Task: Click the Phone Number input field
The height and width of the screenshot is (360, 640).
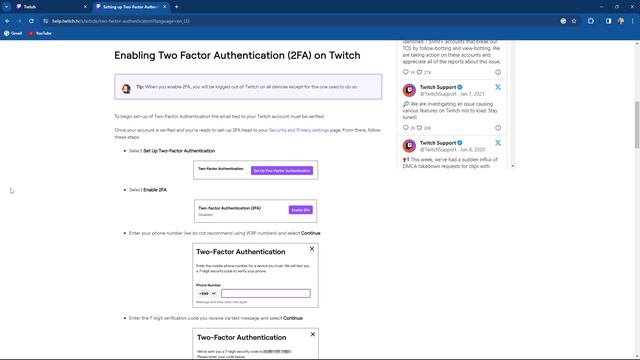Action: tap(266, 293)
